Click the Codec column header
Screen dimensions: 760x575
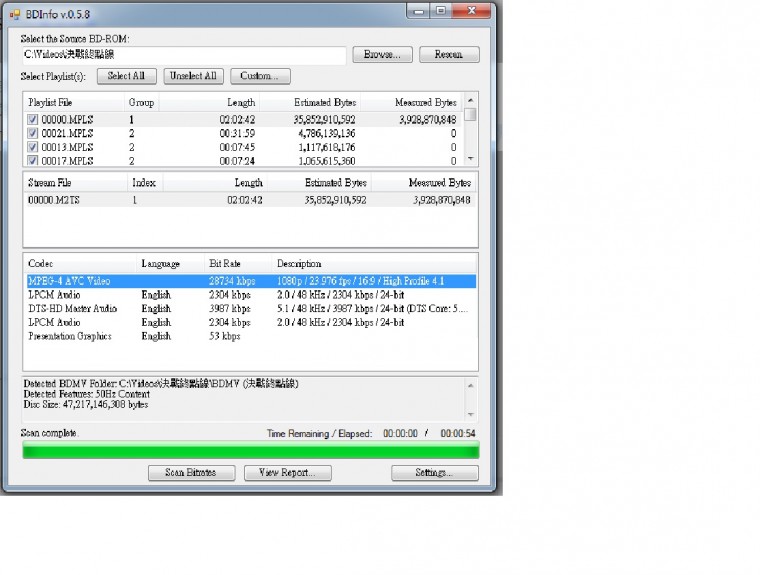(x=80, y=264)
